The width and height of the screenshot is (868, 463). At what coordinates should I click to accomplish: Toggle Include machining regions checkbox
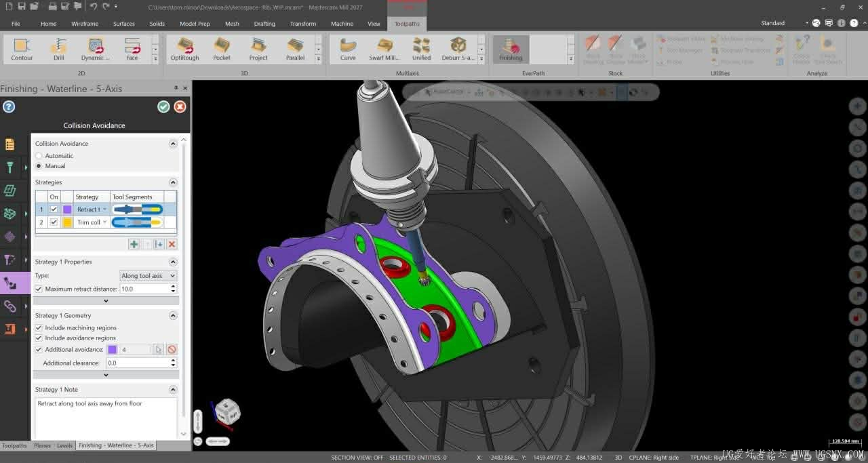(39, 327)
